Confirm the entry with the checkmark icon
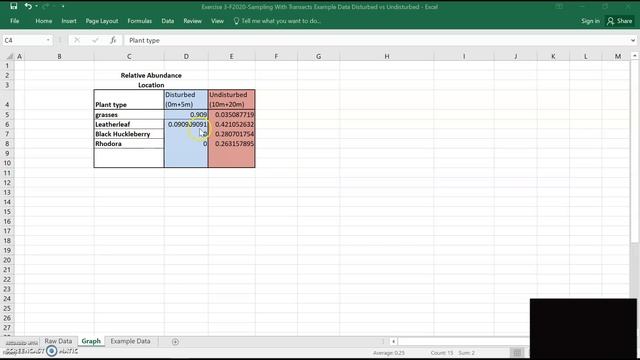 click(x=95, y=40)
